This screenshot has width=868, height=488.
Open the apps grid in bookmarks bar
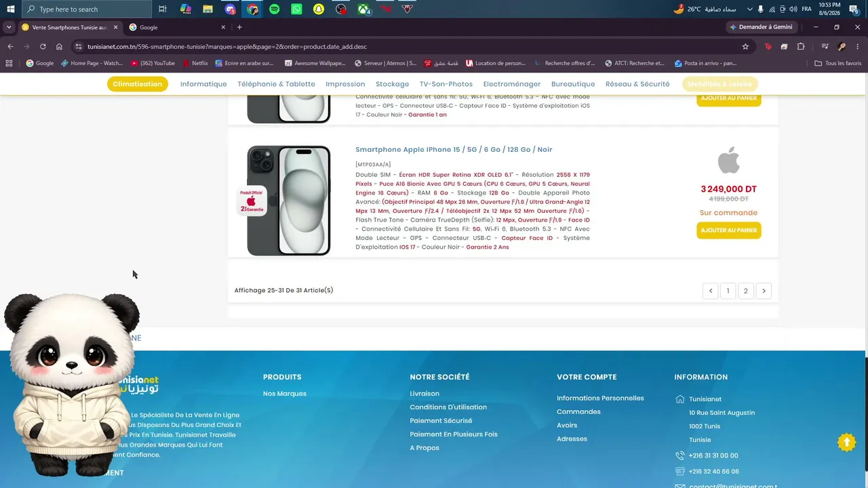point(9,63)
